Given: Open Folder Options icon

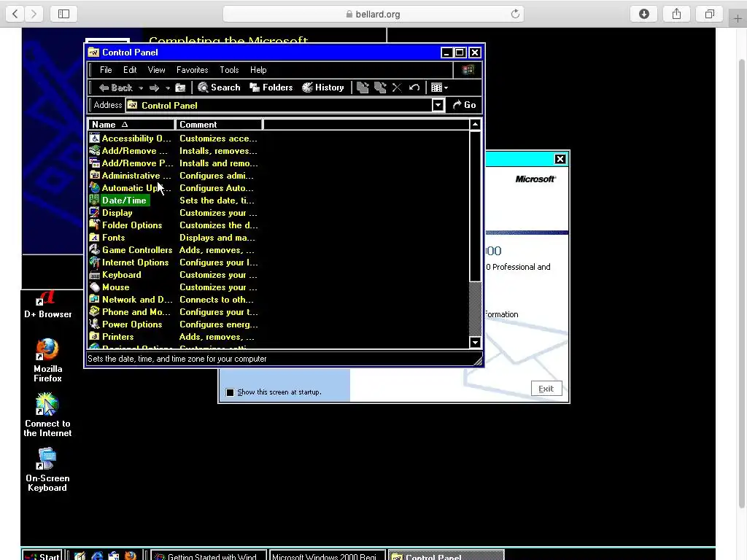Looking at the screenshot, I should point(95,225).
